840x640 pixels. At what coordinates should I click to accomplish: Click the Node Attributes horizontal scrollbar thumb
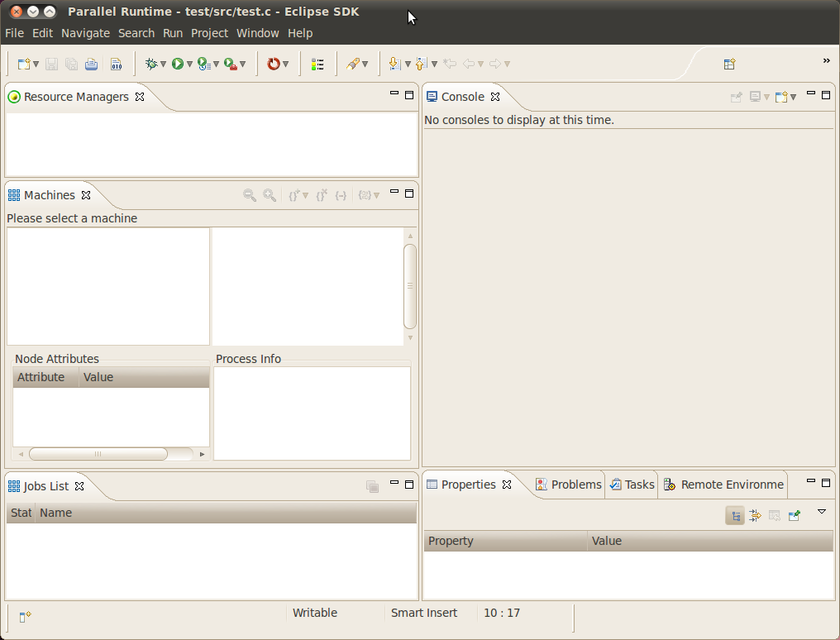(x=98, y=454)
